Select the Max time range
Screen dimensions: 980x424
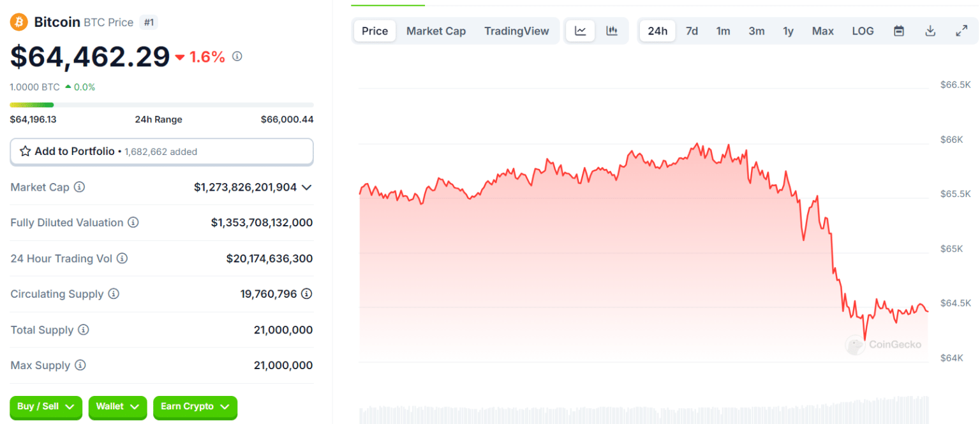[x=823, y=31]
